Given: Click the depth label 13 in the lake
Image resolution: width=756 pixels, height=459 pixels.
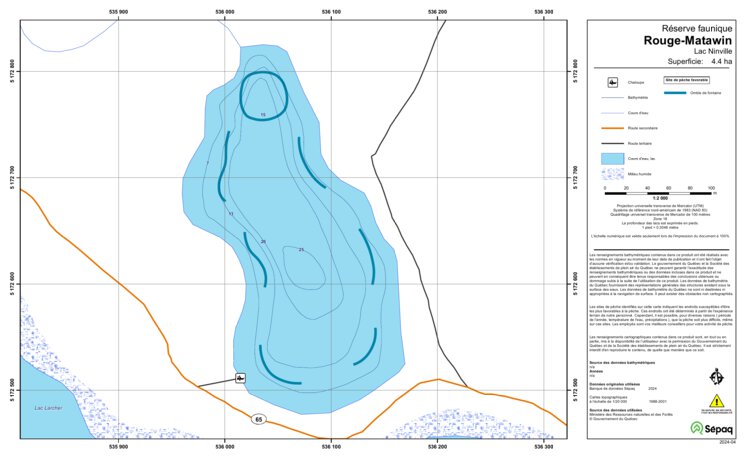Looking at the screenshot, I should point(230,214).
